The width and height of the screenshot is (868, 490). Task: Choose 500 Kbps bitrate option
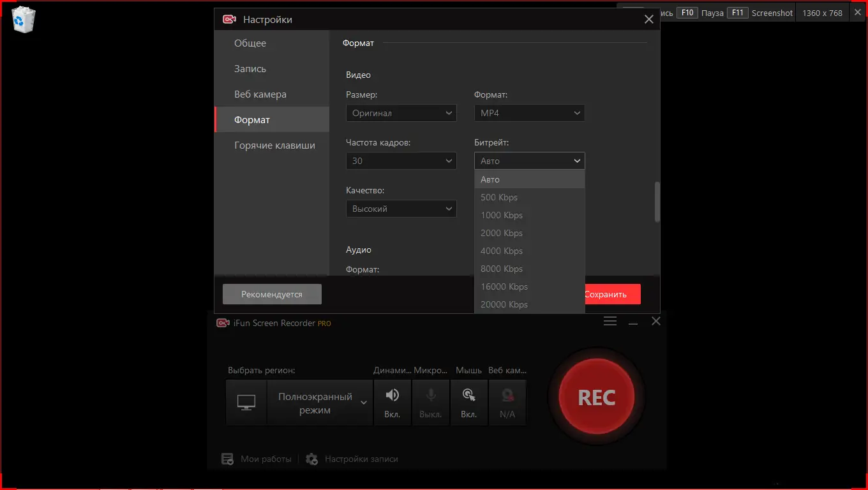(499, 197)
